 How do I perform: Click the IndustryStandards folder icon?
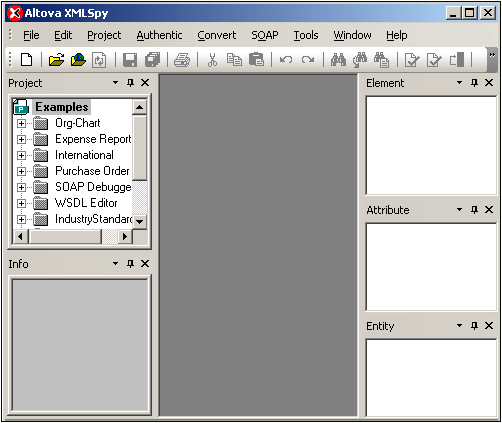point(41,219)
